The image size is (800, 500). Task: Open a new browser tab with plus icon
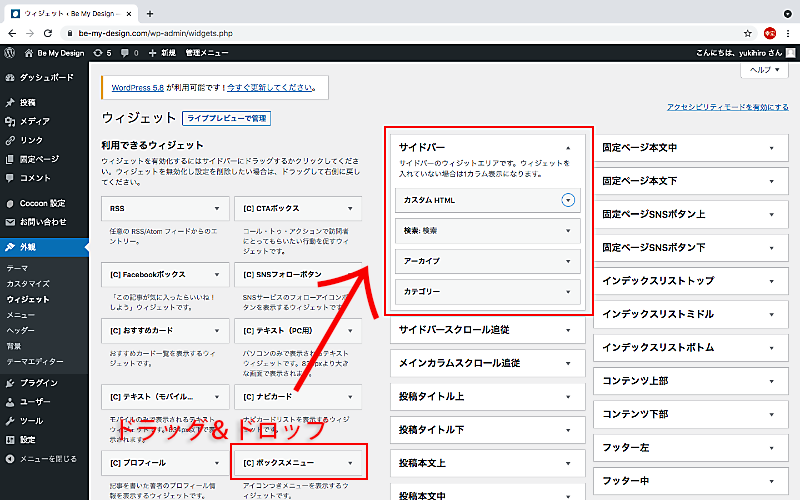150,13
